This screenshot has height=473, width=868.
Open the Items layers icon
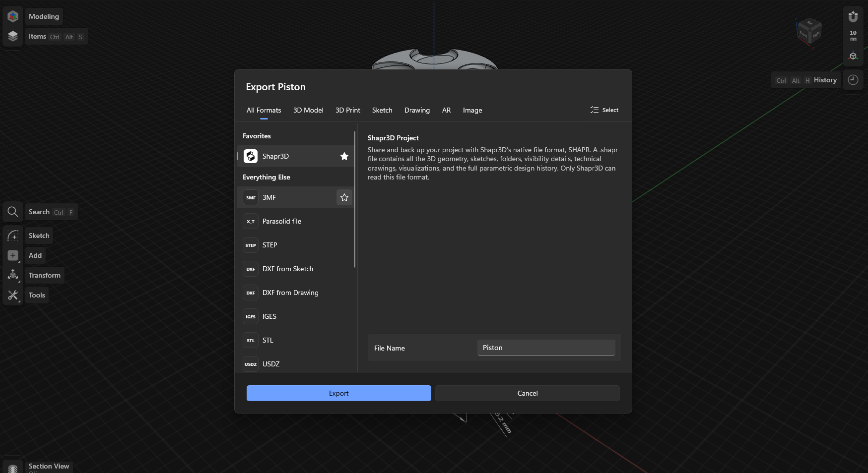(13, 36)
